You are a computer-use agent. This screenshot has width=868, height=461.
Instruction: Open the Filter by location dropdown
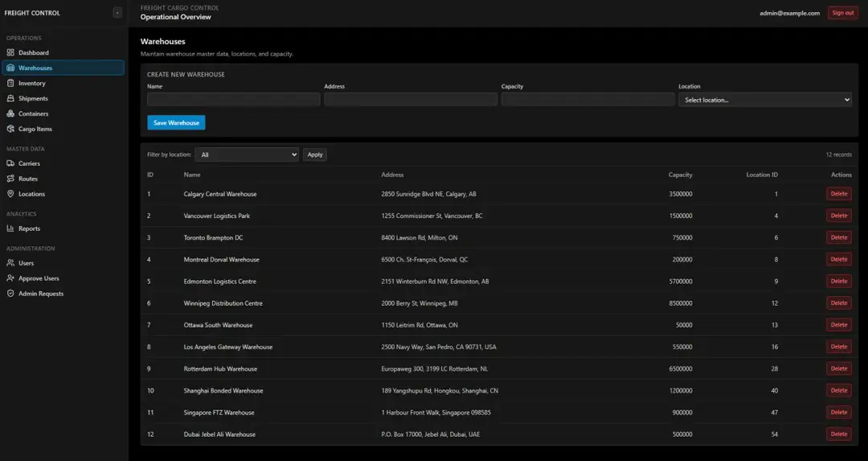click(247, 154)
